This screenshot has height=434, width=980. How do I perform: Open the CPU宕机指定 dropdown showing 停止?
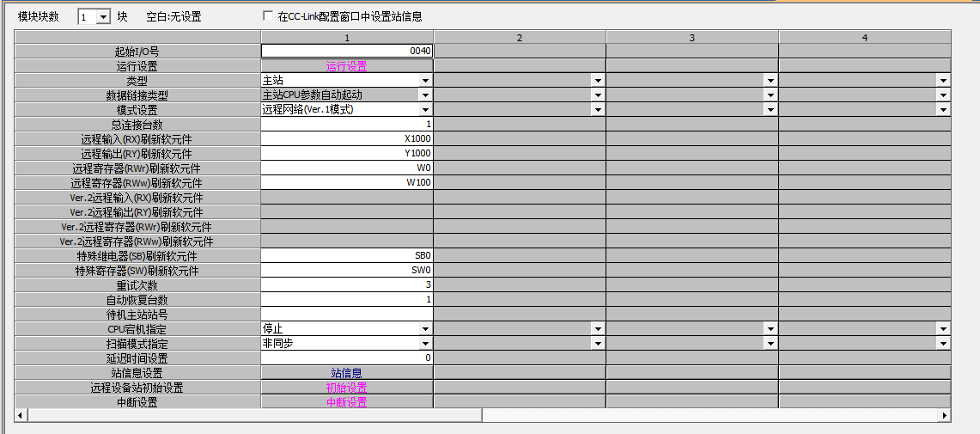[x=425, y=329]
